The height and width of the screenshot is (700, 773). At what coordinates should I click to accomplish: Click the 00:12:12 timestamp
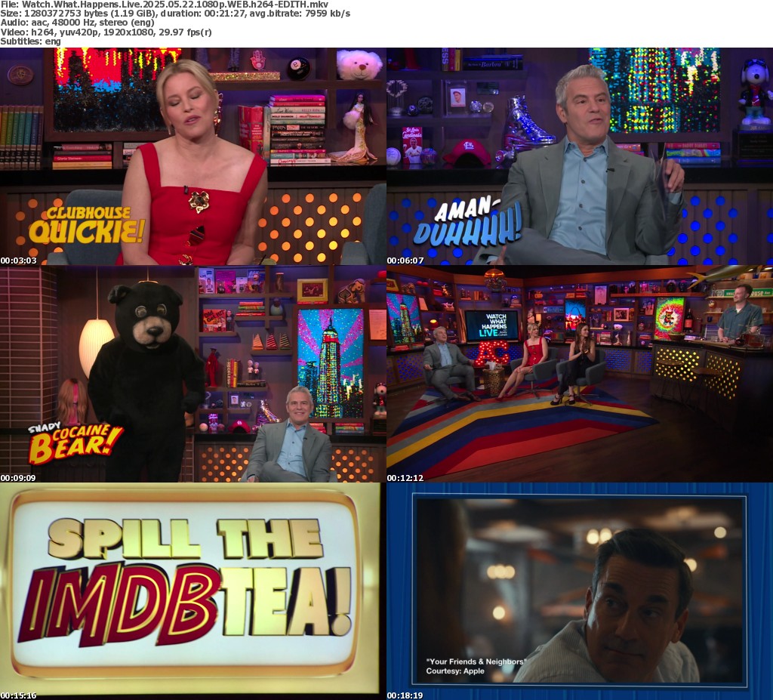[405, 478]
